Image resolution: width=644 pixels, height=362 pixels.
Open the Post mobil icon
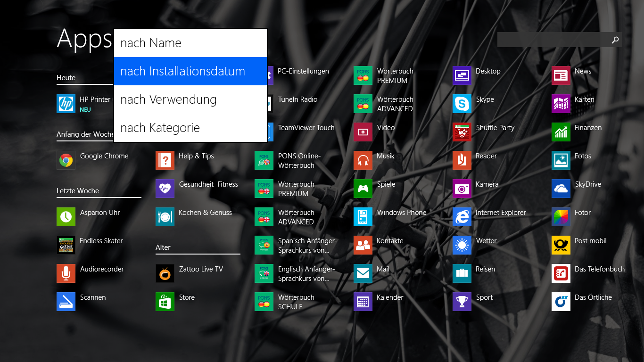point(561,245)
